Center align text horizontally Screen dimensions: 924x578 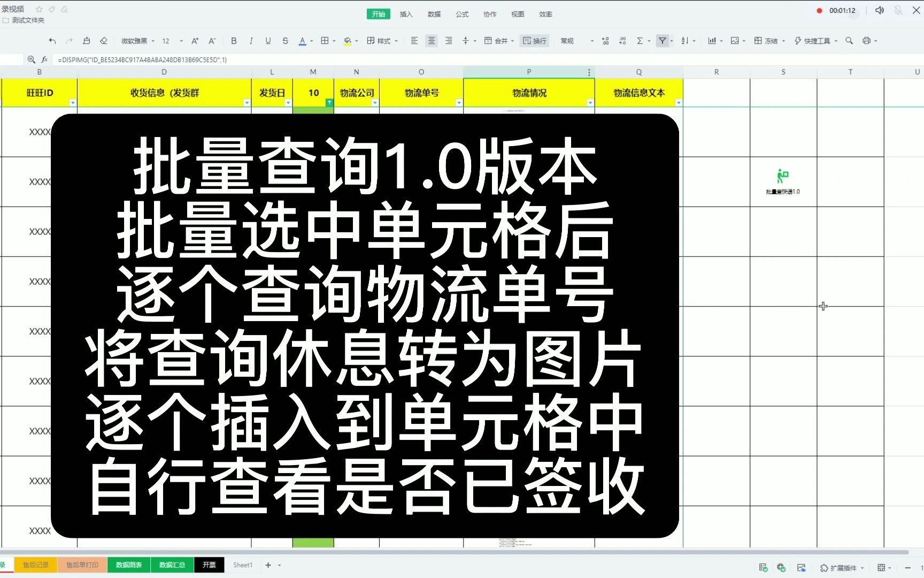pyautogui.click(x=431, y=41)
